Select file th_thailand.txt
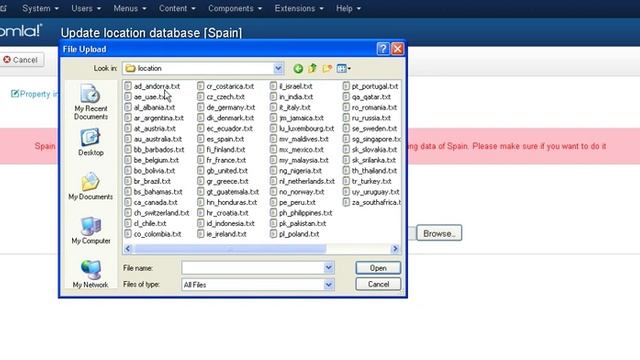The width and height of the screenshot is (640, 360). point(370,171)
